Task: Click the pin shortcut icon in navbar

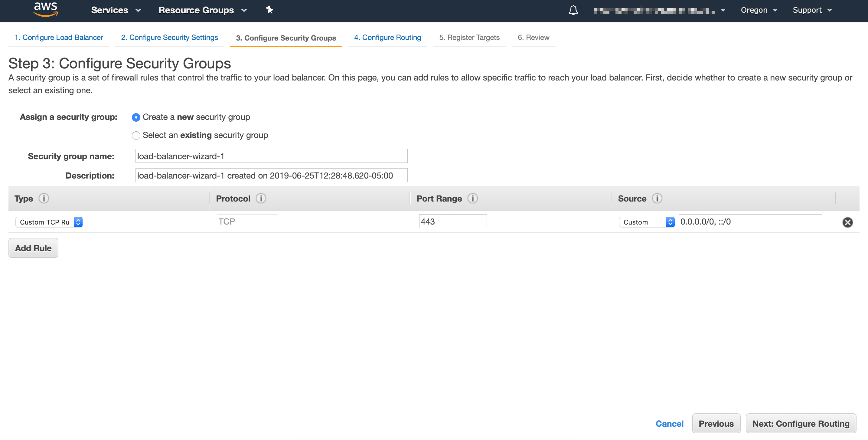Action: click(x=269, y=10)
